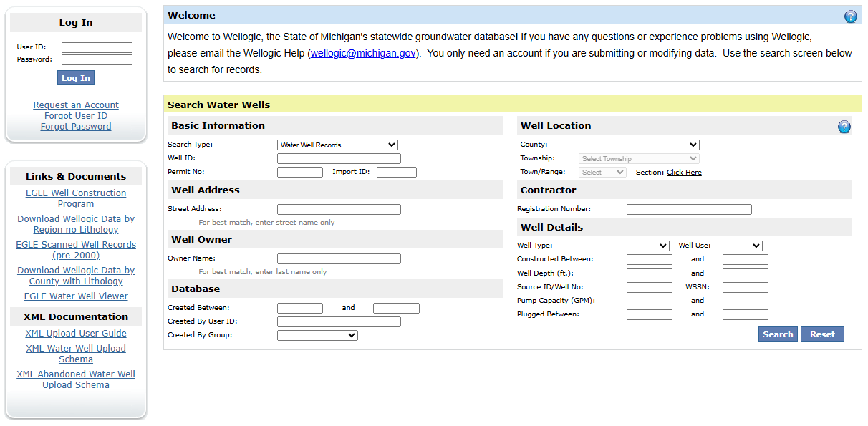Focus the Pump Capacity maximum field
The width and height of the screenshot is (868, 426).
coord(746,301)
